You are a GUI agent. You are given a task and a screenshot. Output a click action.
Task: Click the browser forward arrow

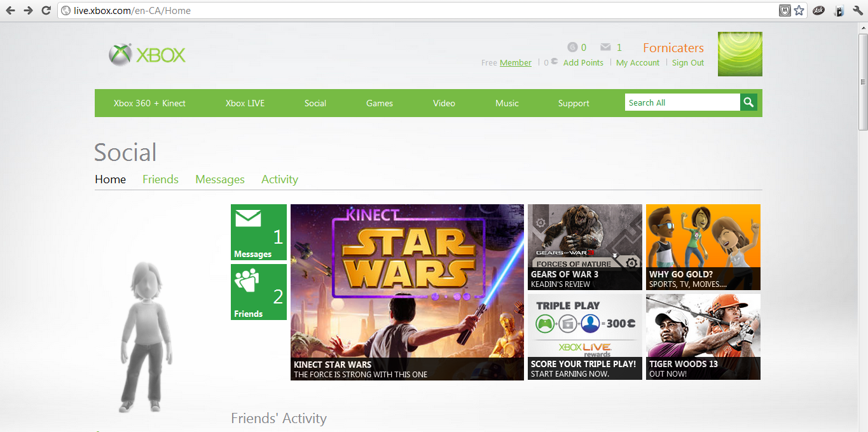(28, 10)
